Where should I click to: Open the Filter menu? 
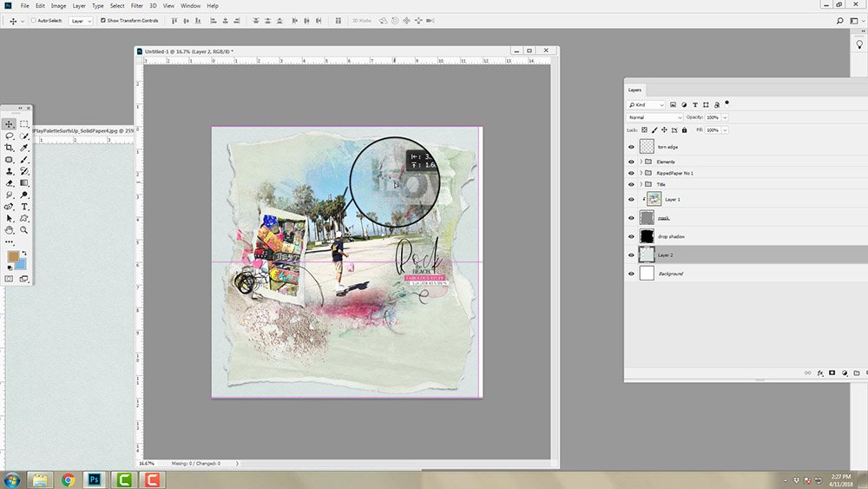tap(137, 5)
